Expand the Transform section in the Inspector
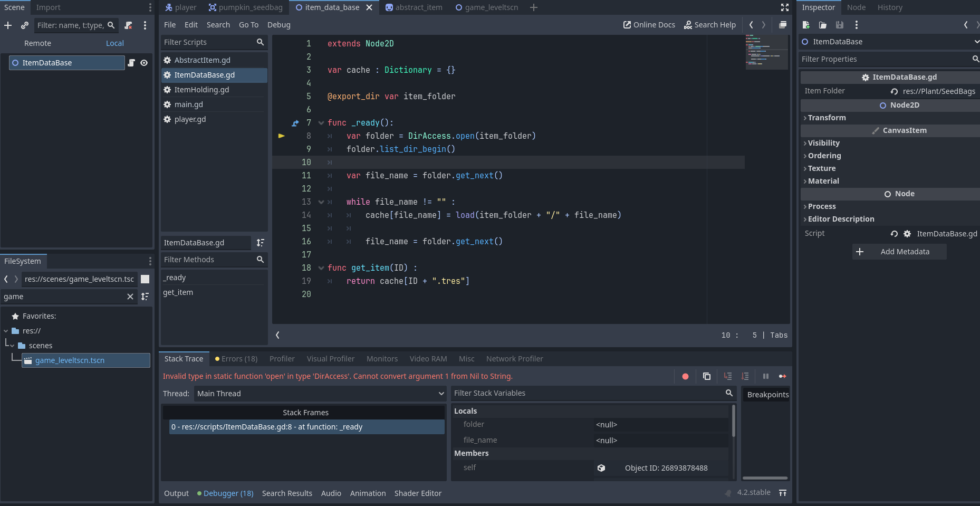This screenshot has height=506, width=980. (x=826, y=118)
